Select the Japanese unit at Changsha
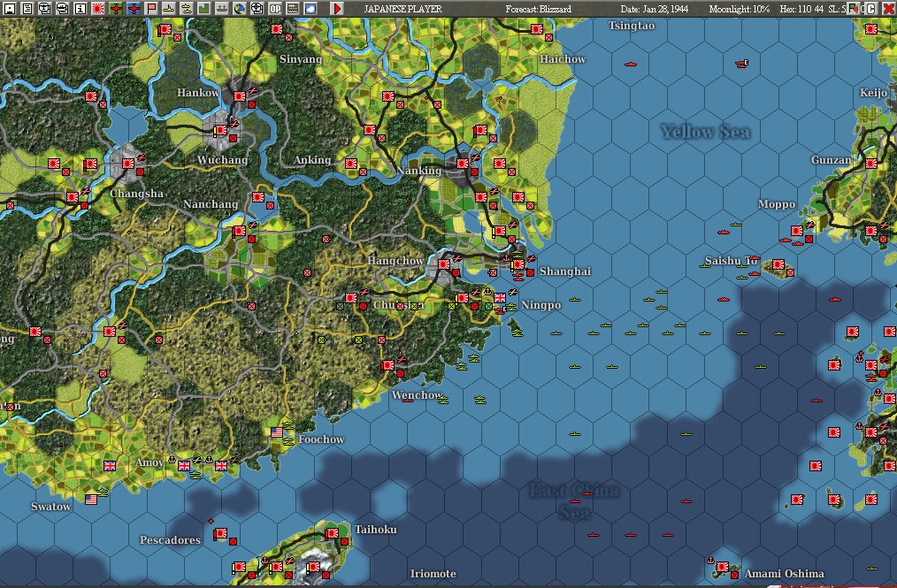Screen dimensions: 897x588 pyautogui.click(x=128, y=164)
